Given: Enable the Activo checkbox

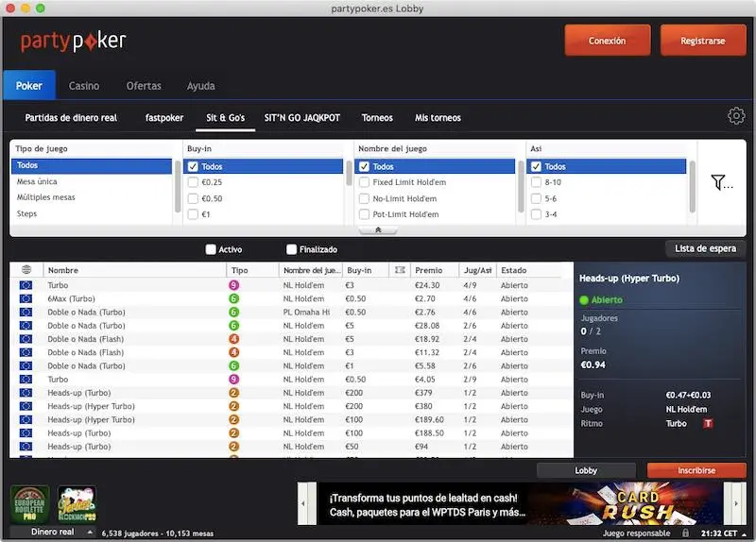Looking at the screenshot, I should tap(211, 249).
